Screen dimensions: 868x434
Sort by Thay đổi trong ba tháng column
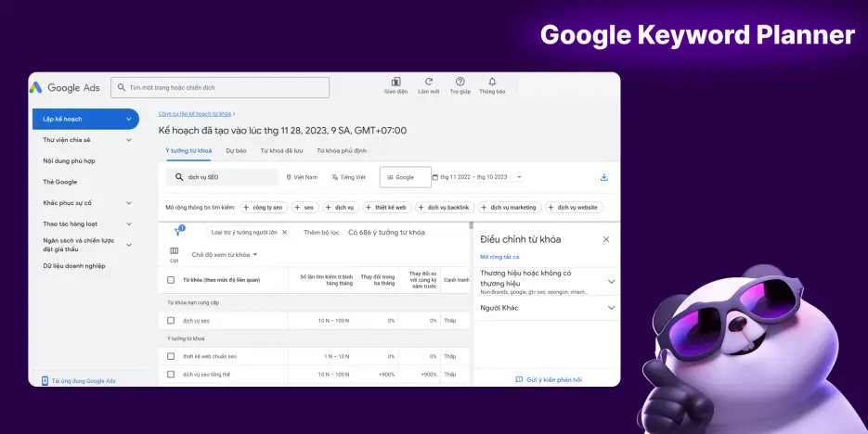377,280
